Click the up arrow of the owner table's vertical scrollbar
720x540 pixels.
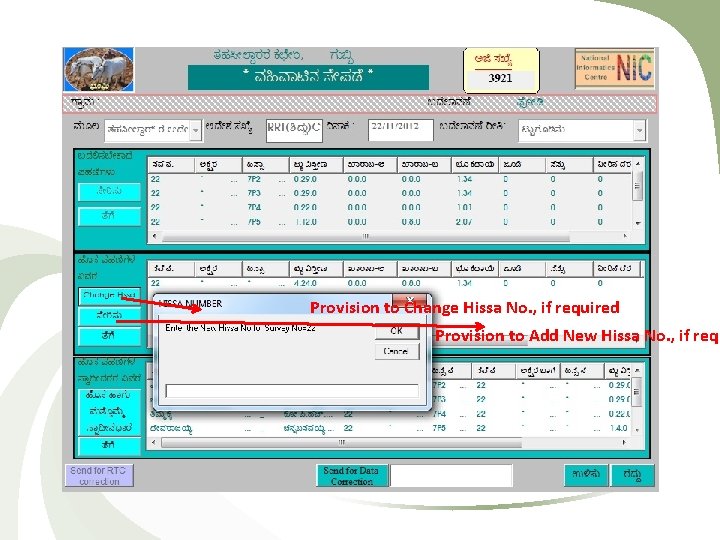coord(637,370)
